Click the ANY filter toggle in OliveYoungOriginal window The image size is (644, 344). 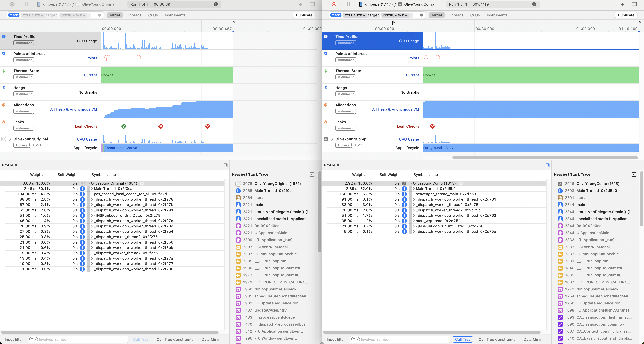(14, 15)
